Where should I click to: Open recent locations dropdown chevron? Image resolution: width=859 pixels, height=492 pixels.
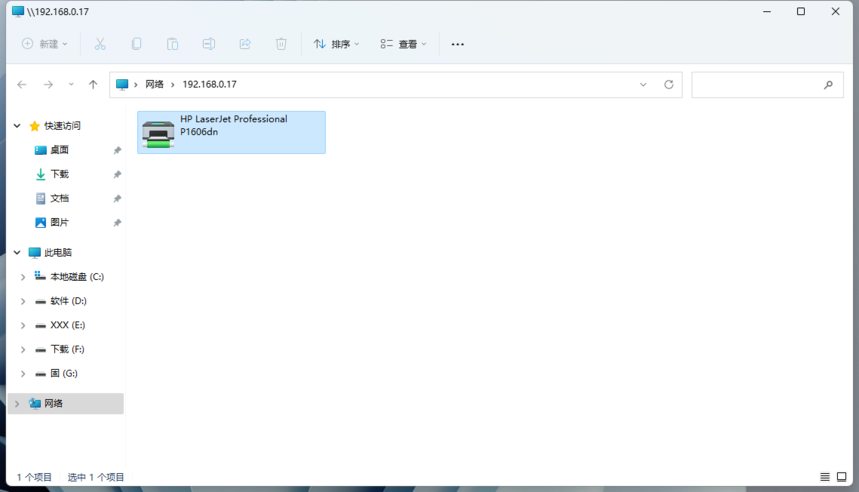pos(71,84)
